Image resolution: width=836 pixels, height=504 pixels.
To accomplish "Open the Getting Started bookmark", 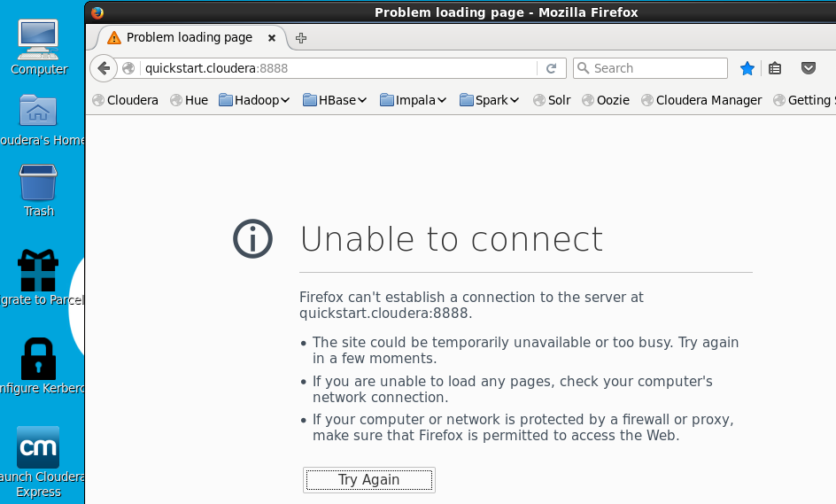I will pyautogui.click(x=804, y=100).
